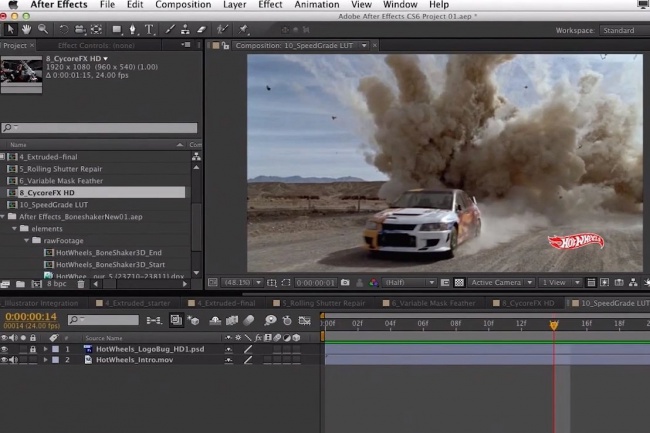This screenshot has width=650, height=433.
Task: Select the Pen tool
Action: click(133, 29)
